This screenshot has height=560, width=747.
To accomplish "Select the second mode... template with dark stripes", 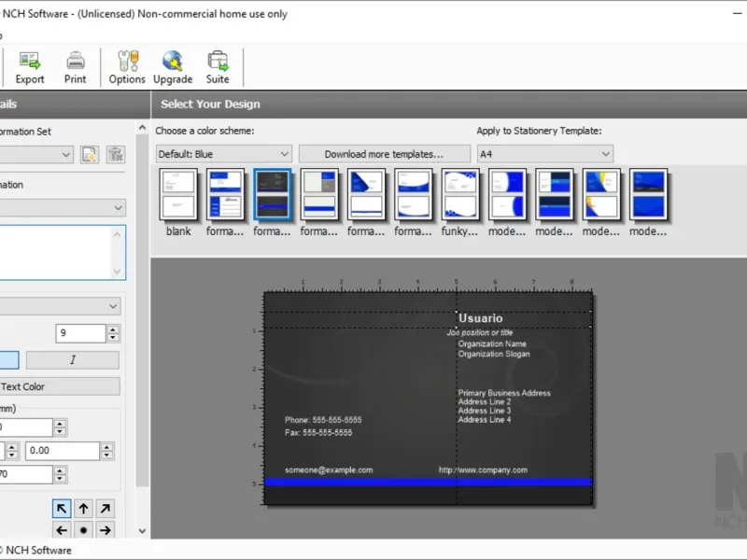I will [x=554, y=194].
